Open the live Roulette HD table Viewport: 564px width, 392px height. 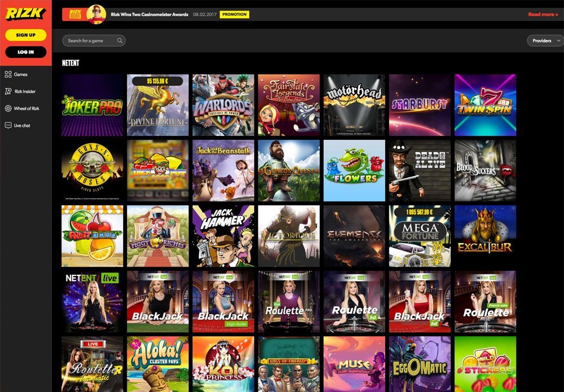coord(354,301)
